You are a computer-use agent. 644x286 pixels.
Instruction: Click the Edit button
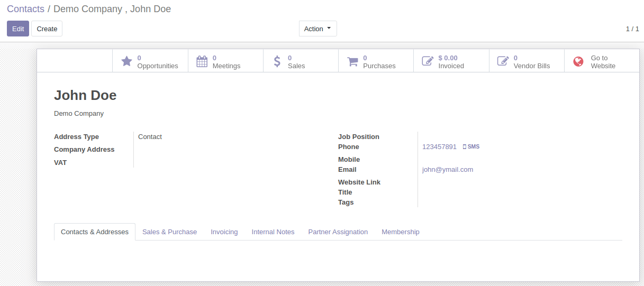point(18,29)
